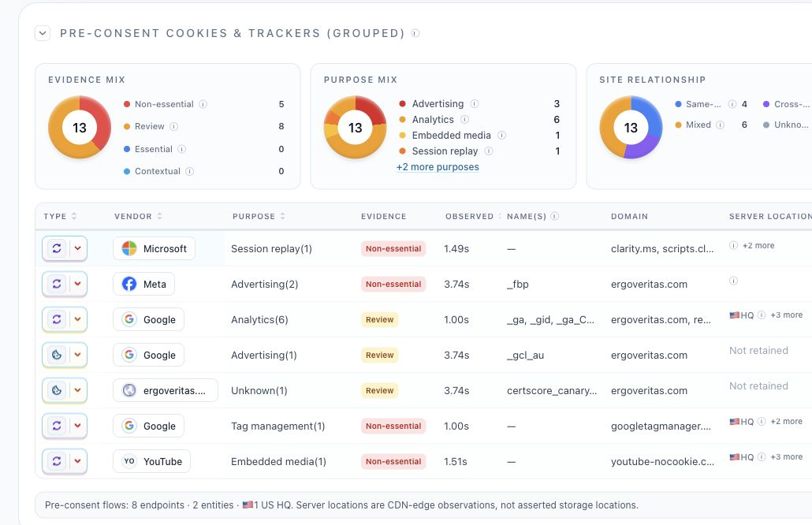Click the blue Essential legend dot

pyautogui.click(x=127, y=149)
